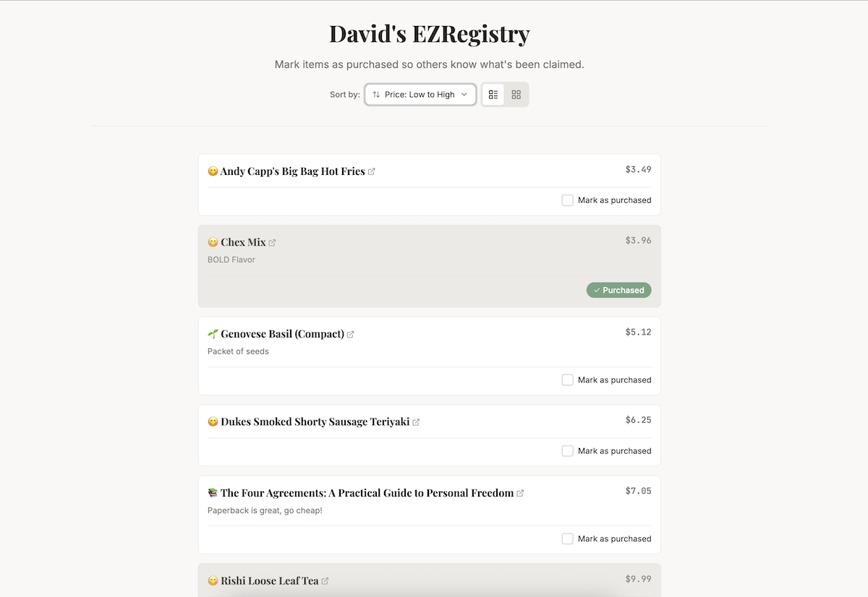Mark Dukes Smoked Shorty Sausage Teriyaki as purchased
Screen dimensions: 868x597
tap(567, 450)
